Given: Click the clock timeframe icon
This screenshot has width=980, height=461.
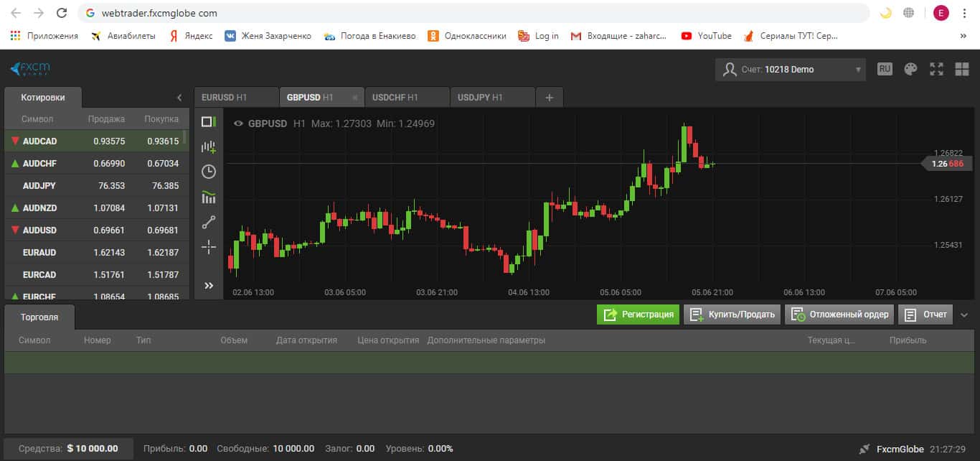Looking at the screenshot, I should tap(209, 172).
